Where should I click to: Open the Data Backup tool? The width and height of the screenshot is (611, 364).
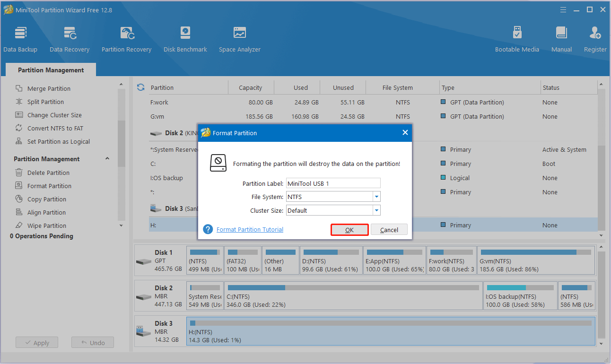(x=20, y=40)
